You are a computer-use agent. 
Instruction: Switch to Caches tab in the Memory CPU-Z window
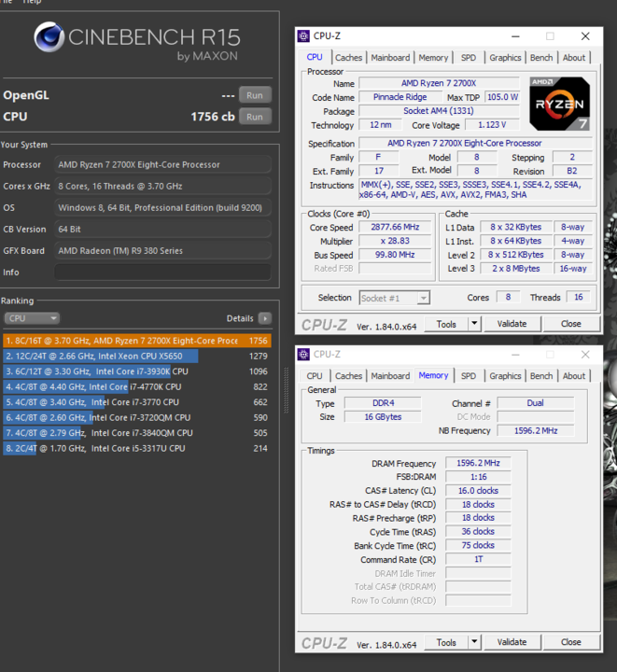348,376
